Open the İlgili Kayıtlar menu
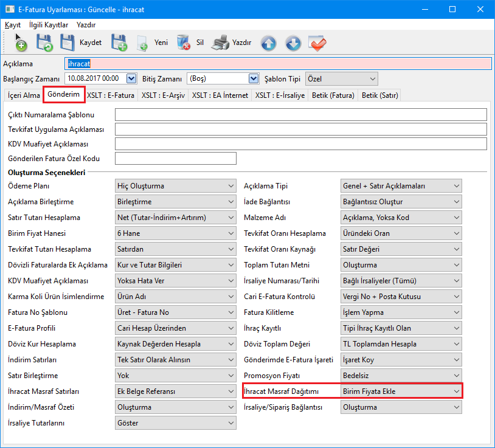Viewport: 495px width, 448px height. (x=49, y=25)
